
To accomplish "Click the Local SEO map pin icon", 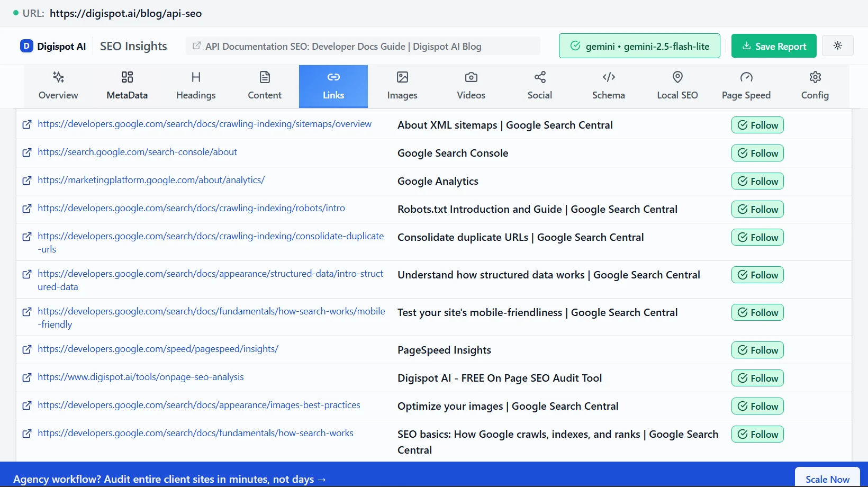I will coord(677,77).
